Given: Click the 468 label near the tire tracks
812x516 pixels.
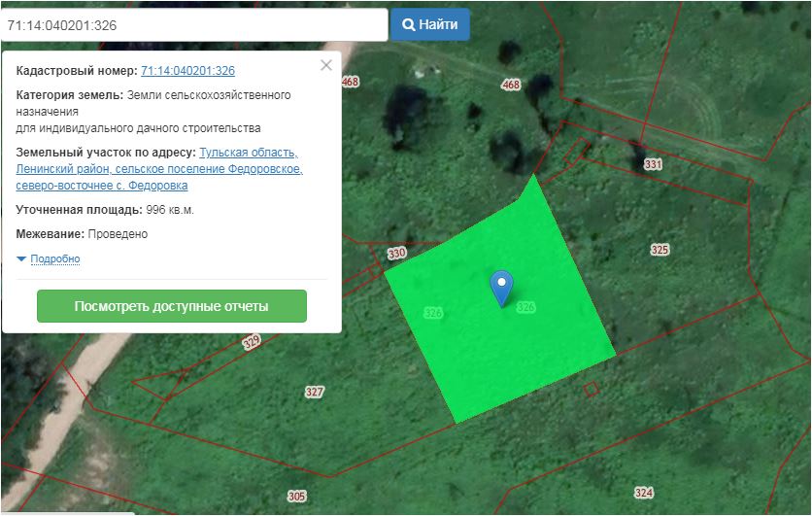Looking at the screenshot, I should [511, 86].
